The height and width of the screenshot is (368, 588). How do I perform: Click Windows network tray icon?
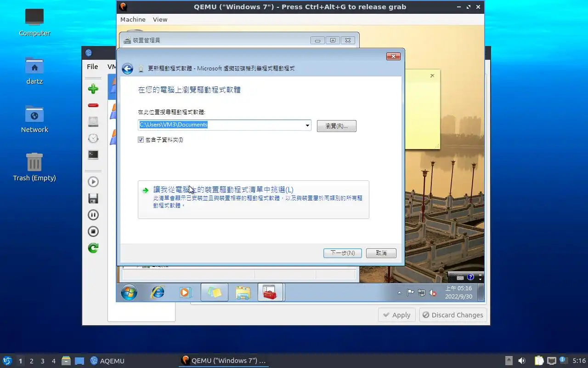[x=421, y=293]
